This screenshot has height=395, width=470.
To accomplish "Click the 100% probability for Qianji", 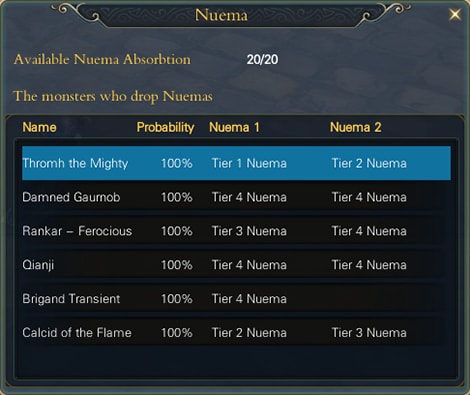I will coord(177,265).
